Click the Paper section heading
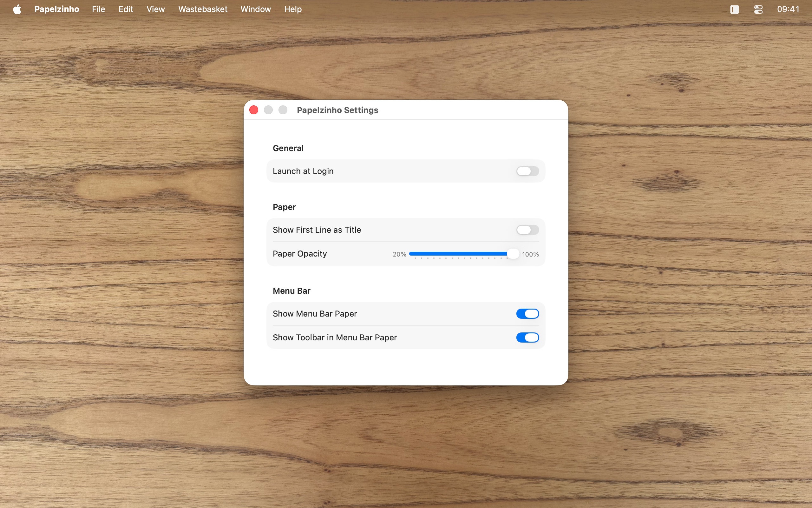Viewport: 812px width, 508px height. tap(284, 207)
